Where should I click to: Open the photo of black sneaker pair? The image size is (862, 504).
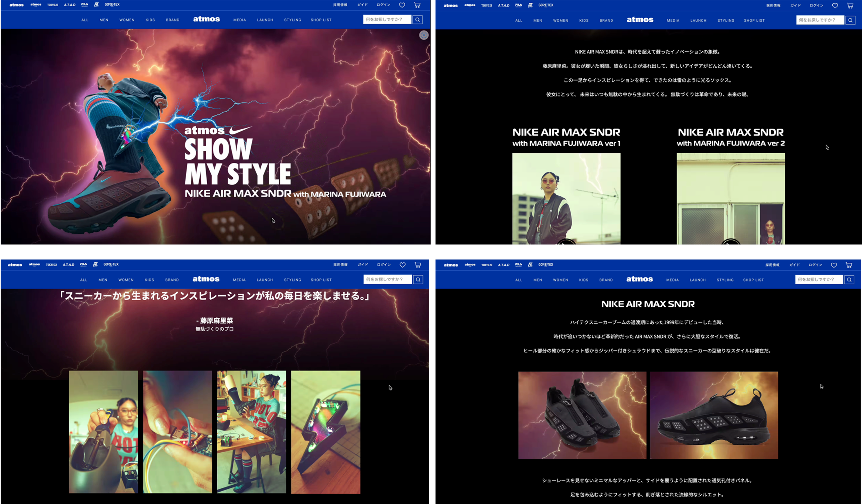click(x=582, y=415)
